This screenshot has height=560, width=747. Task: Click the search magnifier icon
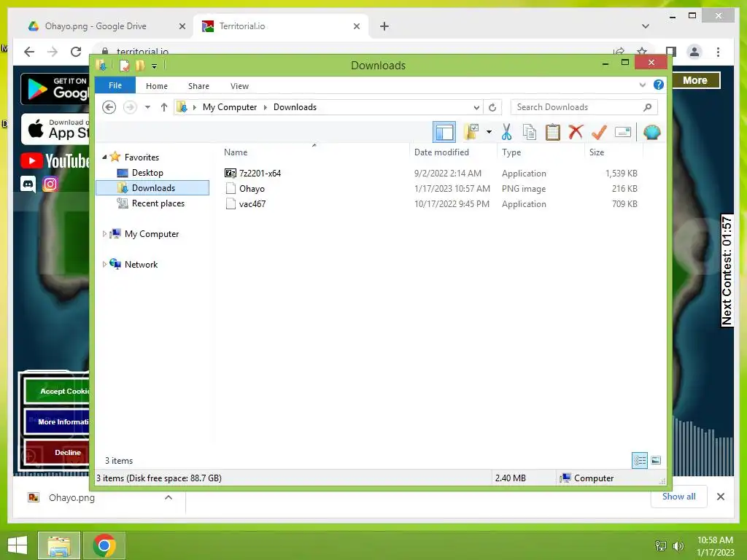coord(648,107)
